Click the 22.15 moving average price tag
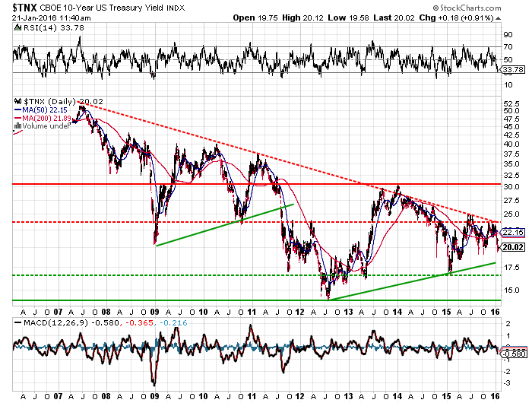 pyautogui.click(x=515, y=232)
